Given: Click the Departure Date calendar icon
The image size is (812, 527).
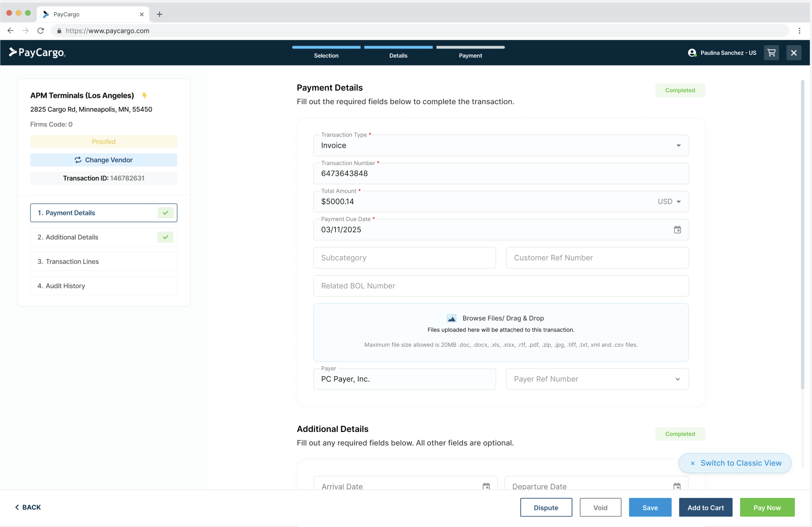Looking at the screenshot, I should coord(677,486).
